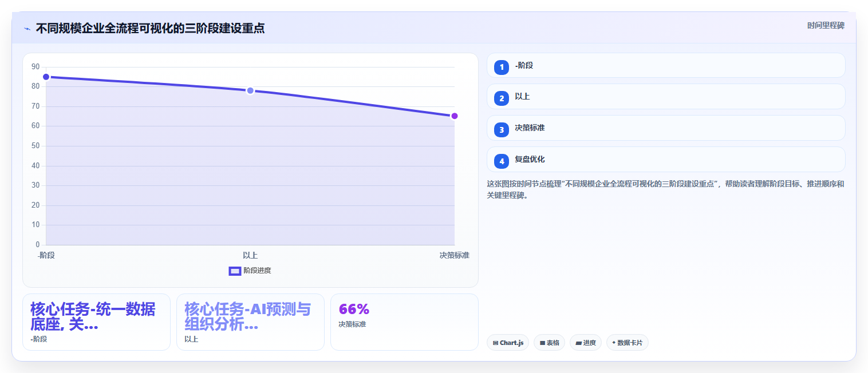This screenshot has width=868, height=373.
Task: Click the 核心任务-统一数据底座 card
Action: click(x=96, y=322)
